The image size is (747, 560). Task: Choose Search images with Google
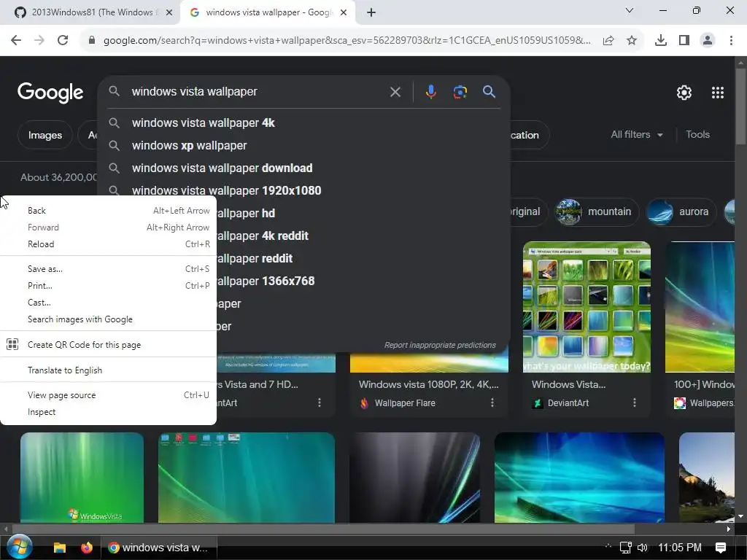[x=108, y=319]
